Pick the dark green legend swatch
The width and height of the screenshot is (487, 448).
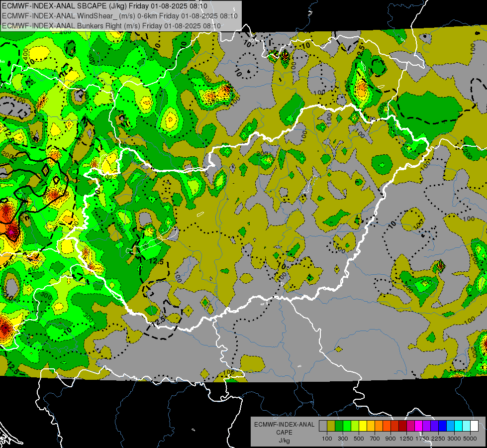pos(339,426)
